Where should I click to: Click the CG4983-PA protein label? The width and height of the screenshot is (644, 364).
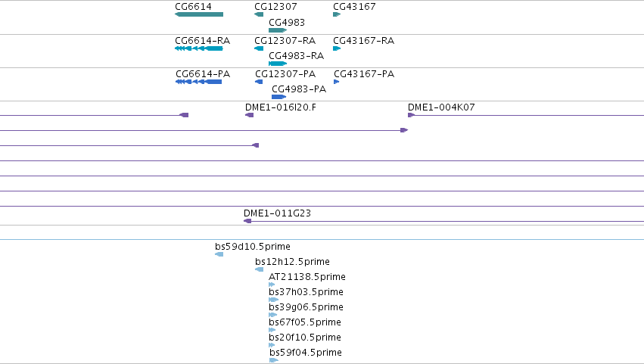[x=299, y=89]
